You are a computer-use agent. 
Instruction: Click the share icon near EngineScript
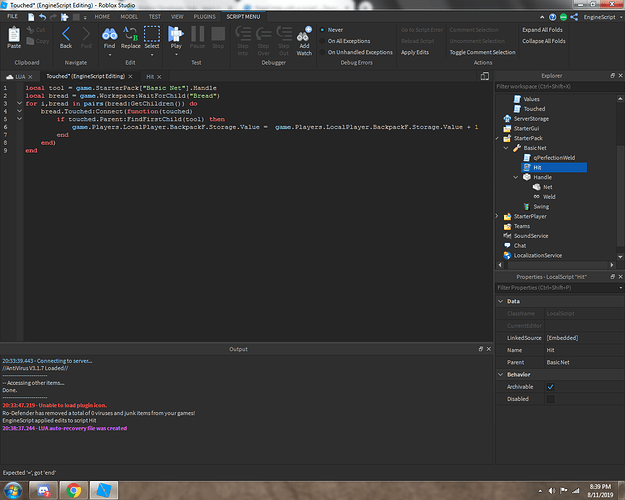click(x=574, y=17)
